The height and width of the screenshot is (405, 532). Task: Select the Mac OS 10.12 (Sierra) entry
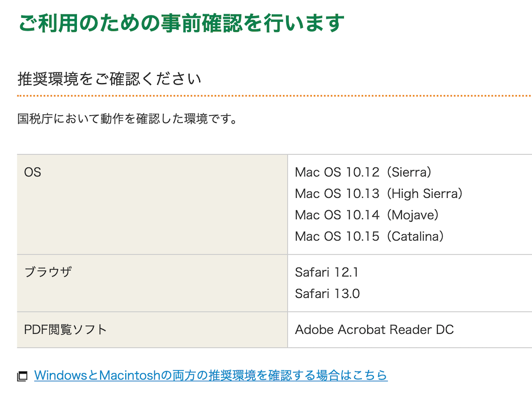point(363,172)
